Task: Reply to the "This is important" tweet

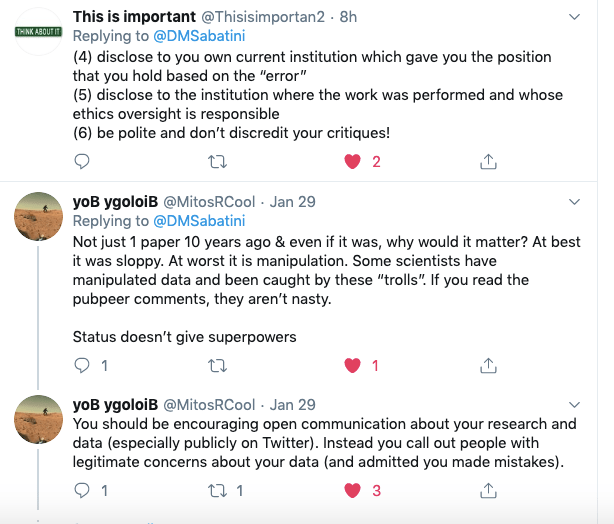Action: click(x=82, y=161)
